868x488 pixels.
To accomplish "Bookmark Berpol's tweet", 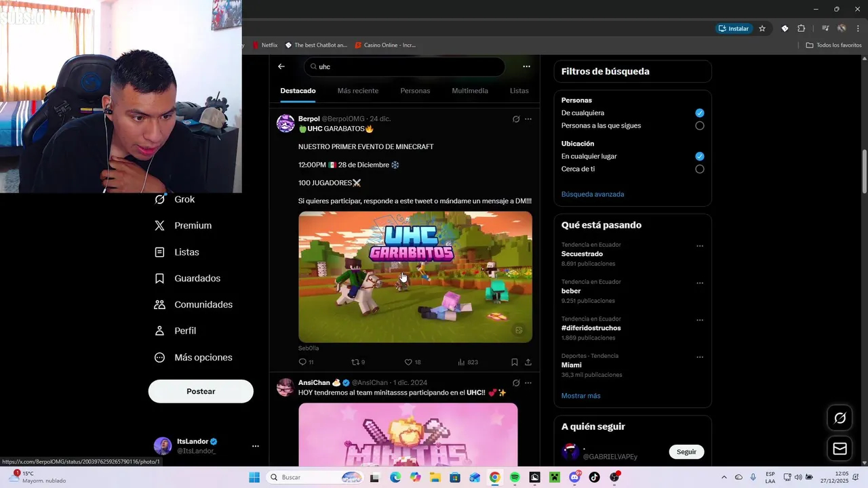I will pyautogui.click(x=515, y=362).
